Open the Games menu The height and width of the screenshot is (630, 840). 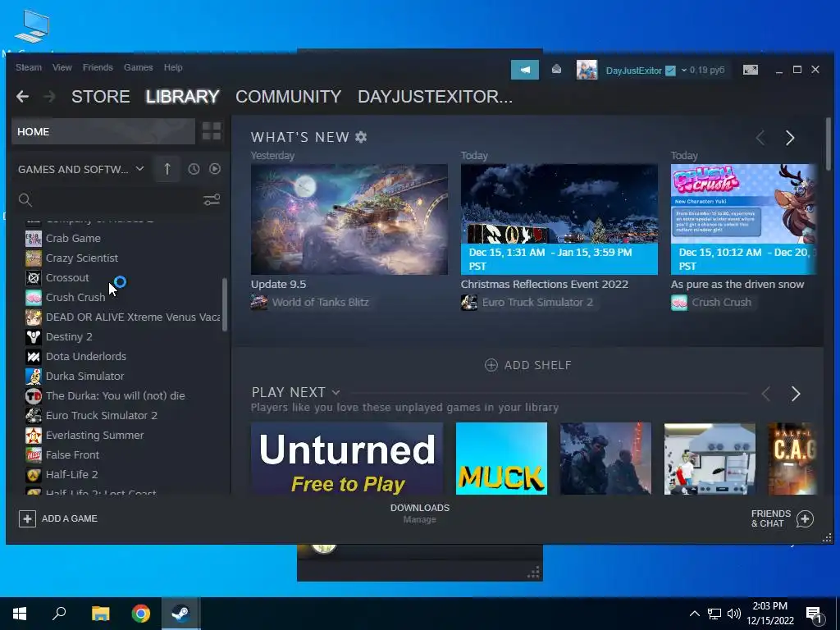pos(138,67)
